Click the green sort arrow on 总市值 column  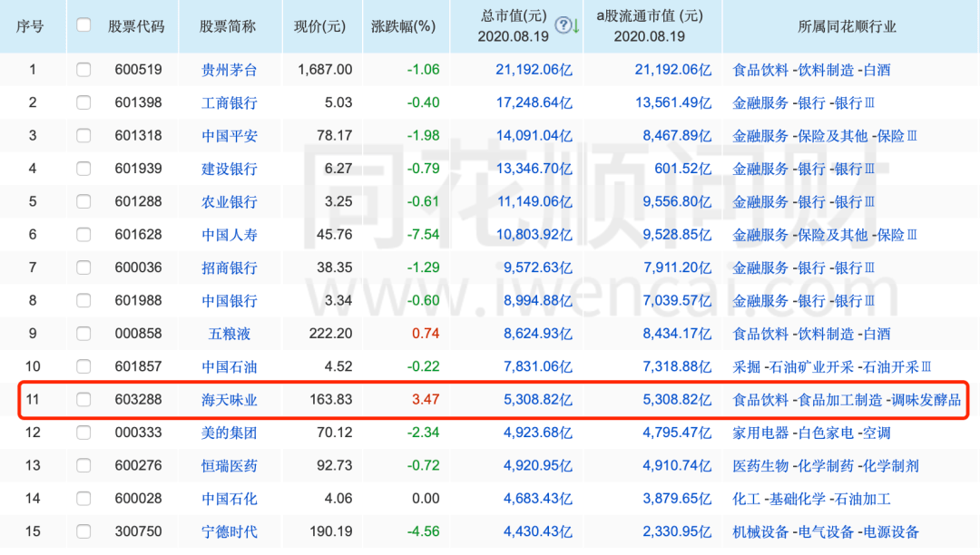coord(576,26)
